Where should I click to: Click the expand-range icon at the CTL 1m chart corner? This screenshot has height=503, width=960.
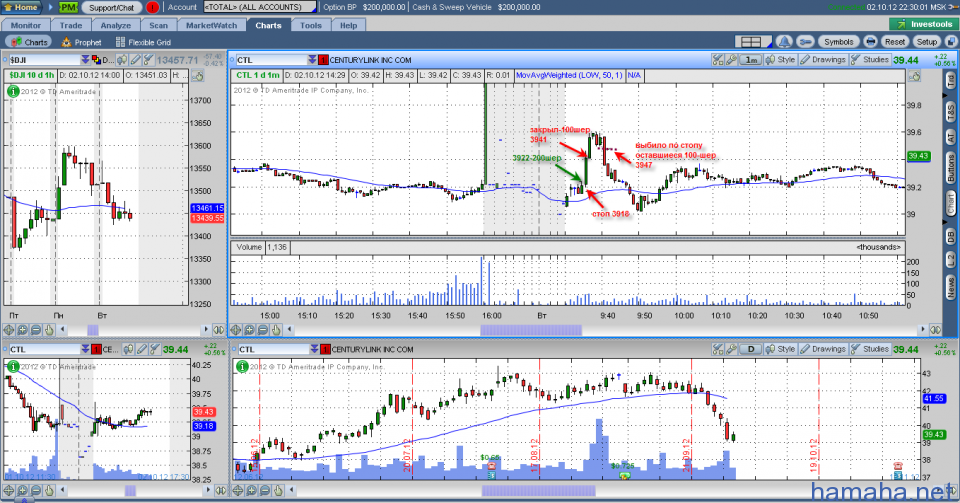click(x=935, y=330)
